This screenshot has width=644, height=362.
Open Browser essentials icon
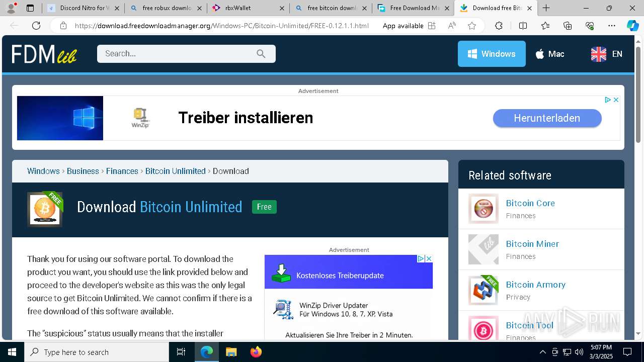[590, 26]
